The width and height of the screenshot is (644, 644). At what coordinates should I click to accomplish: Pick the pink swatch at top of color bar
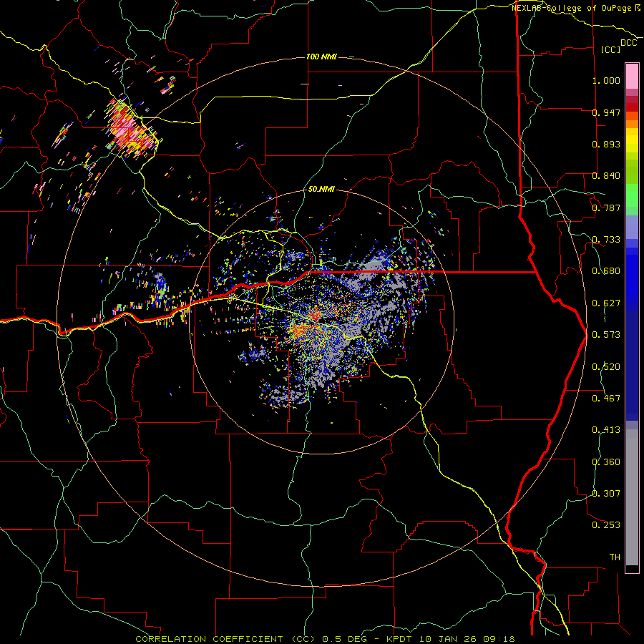tap(632, 77)
